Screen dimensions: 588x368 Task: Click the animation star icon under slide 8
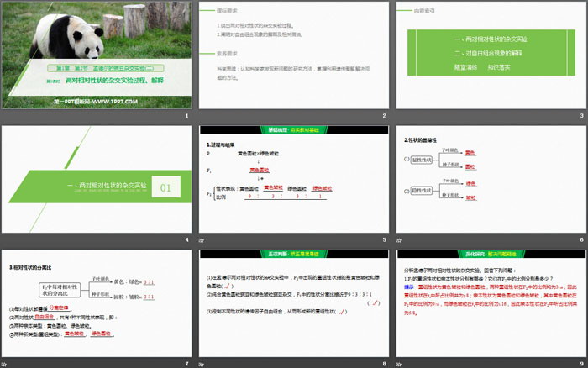point(202,365)
